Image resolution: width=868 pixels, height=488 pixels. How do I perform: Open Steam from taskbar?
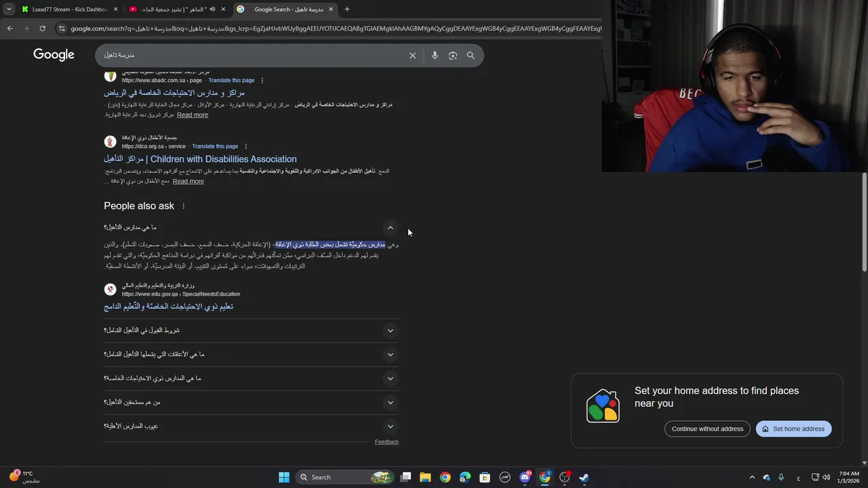pos(584,477)
